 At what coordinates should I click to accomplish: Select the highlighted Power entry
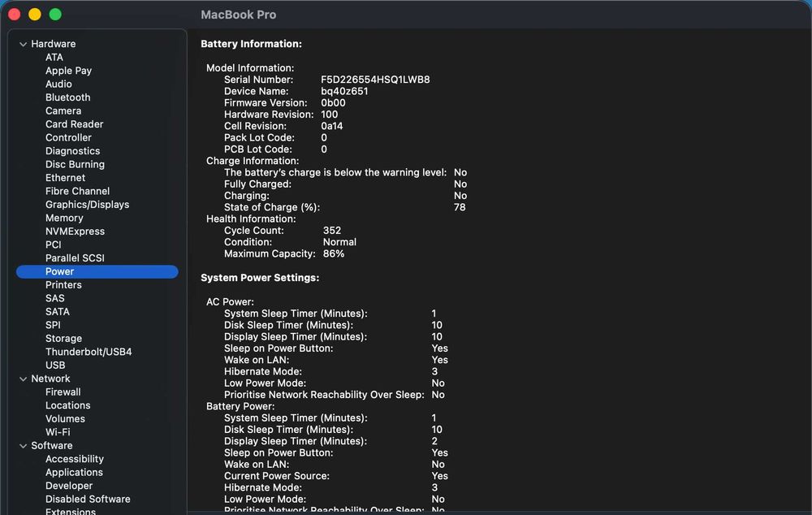click(97, 271)
